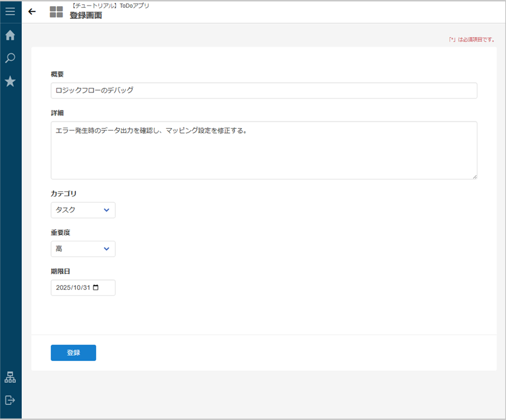Grab the 詳細 textarea resize handle

tap(474, 176)
